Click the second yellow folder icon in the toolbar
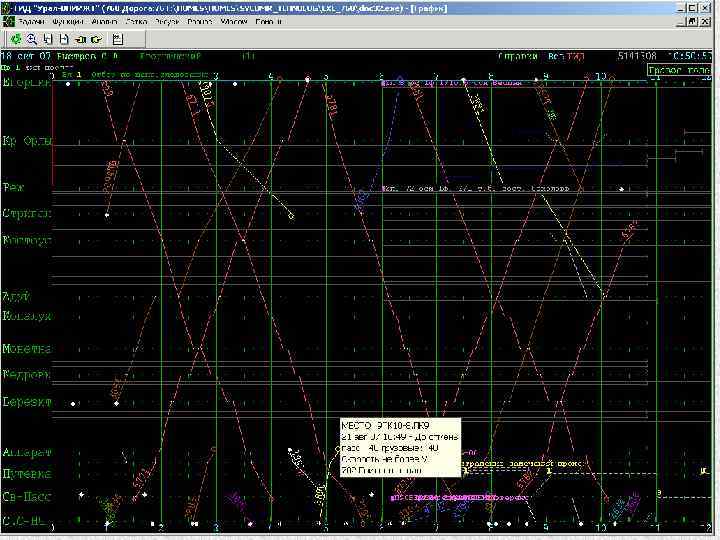Screen dimensions: 720x540 click(96, 39)
